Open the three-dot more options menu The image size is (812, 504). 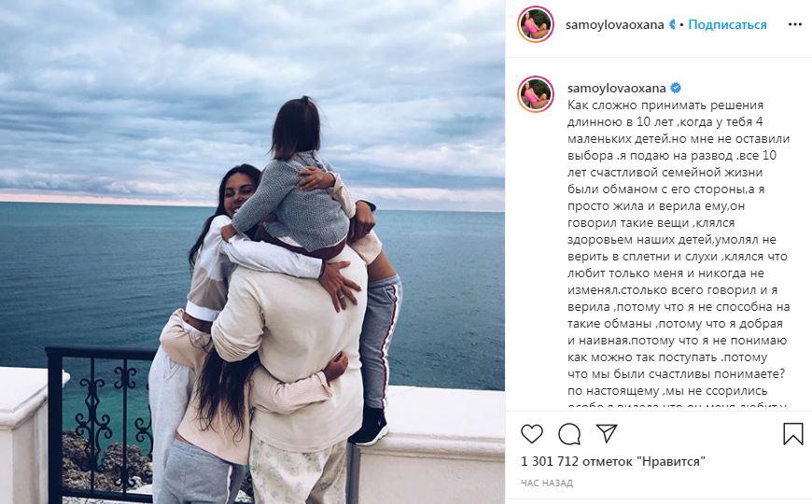(795, 24)
